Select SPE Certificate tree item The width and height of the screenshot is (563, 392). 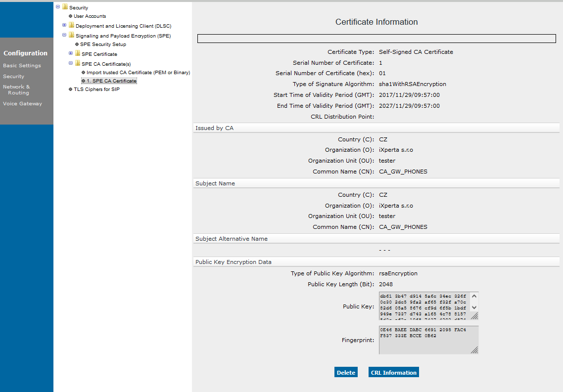click(x=99, y=54)
